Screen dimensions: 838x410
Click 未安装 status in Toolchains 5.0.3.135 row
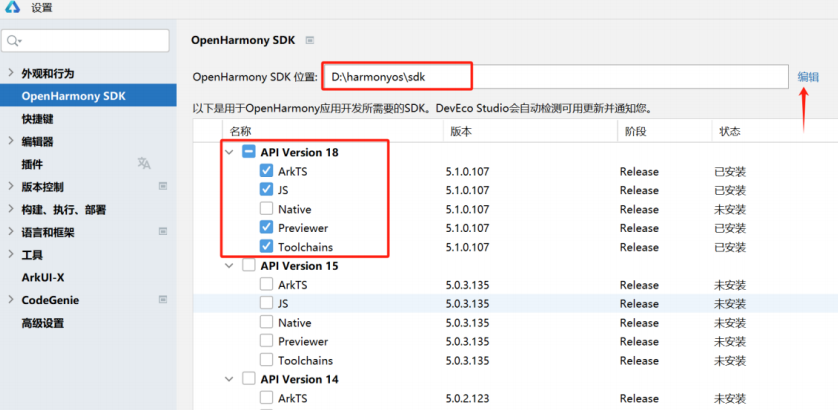730,361
